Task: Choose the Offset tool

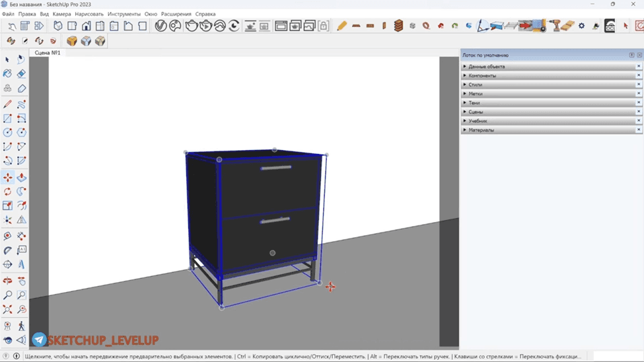Action: click(21, 205)
